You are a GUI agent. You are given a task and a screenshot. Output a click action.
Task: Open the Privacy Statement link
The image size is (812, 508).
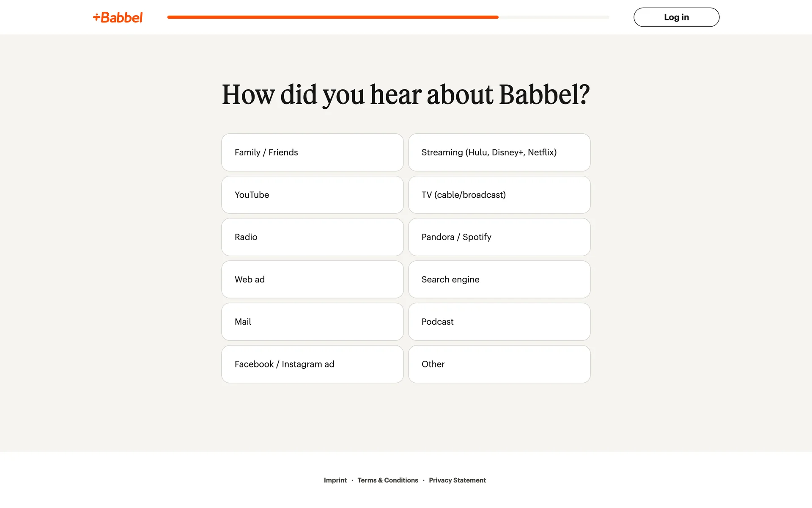coord(457,480)
